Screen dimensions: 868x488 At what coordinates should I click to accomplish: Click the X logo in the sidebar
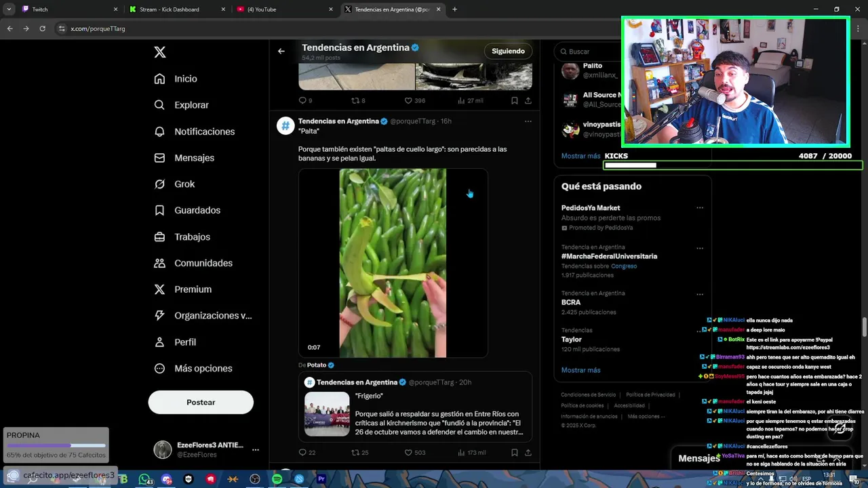click(159, 52)
